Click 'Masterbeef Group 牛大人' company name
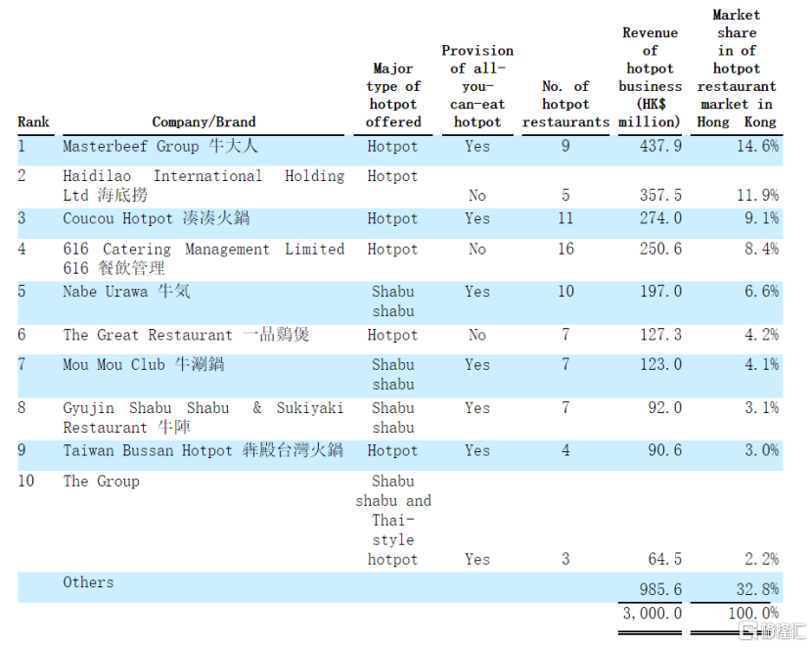The height and width of the screenshot is (647, 812). [160, 146]
